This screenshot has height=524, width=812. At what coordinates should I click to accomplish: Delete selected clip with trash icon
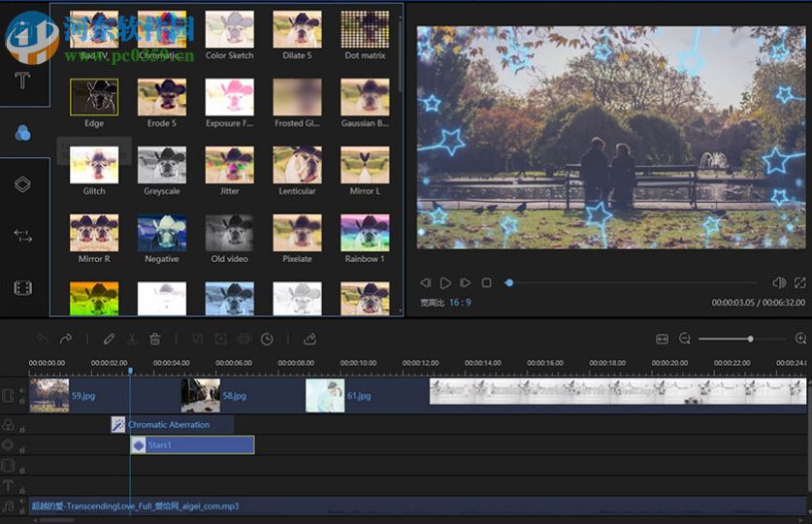(x=155, y=339)
